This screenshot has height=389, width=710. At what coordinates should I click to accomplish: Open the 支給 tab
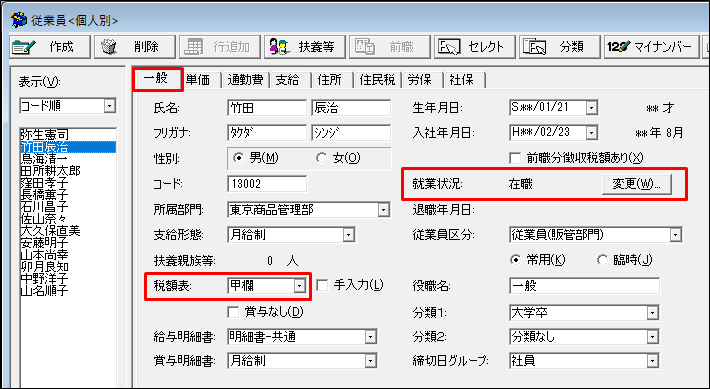[287, 80]
